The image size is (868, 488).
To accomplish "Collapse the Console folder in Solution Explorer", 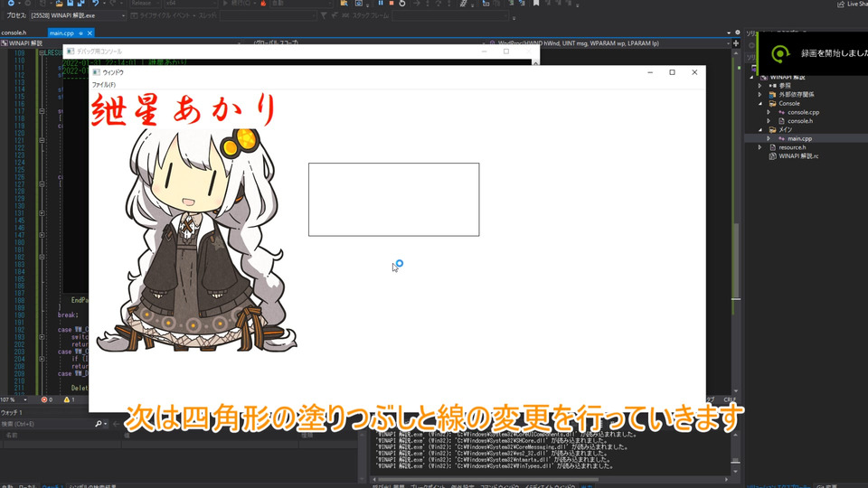I will pyautogui.click(x=760, y=103).
